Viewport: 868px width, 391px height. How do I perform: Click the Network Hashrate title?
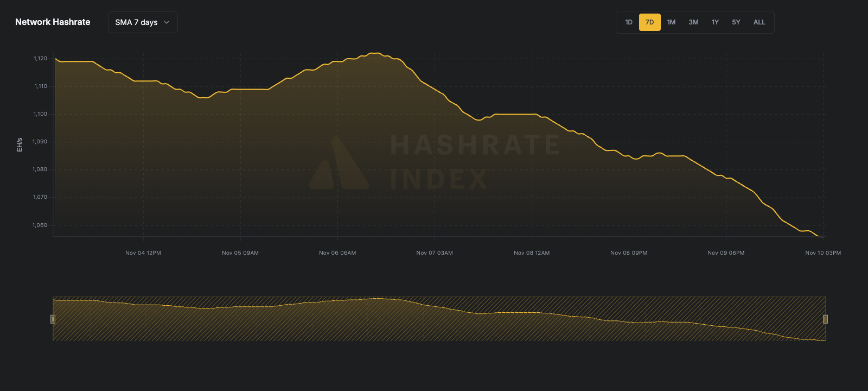(53, 22)
